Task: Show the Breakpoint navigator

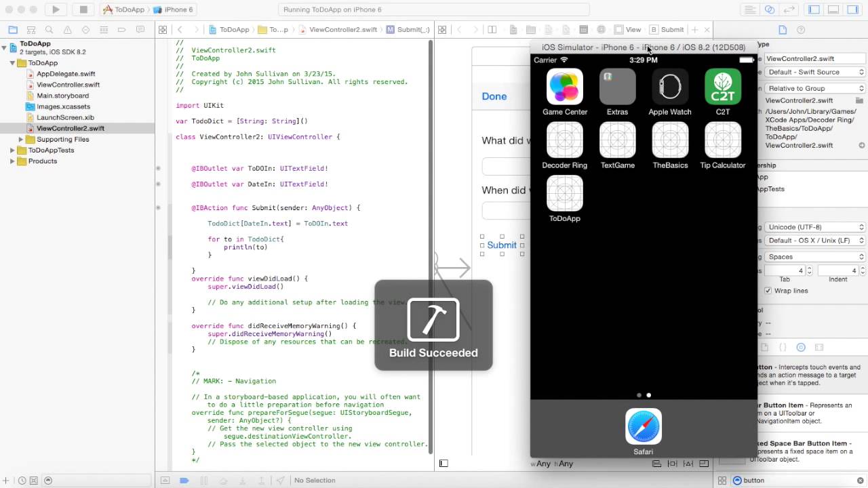Action: [122, 30]
